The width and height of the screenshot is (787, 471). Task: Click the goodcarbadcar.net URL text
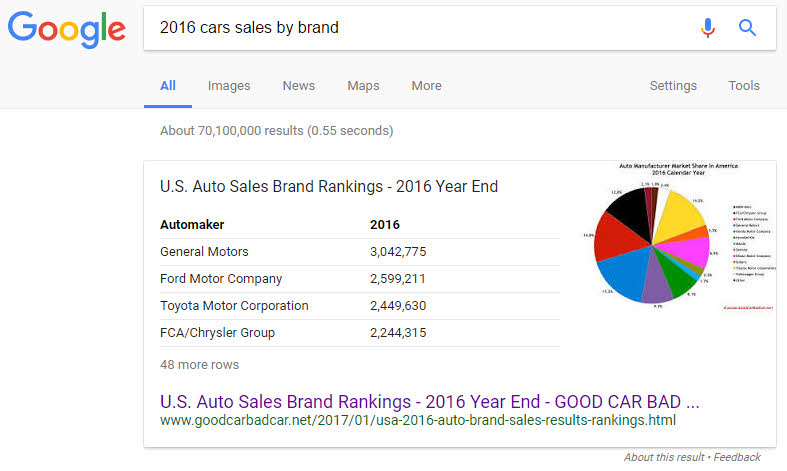click(x=418, y=420)
